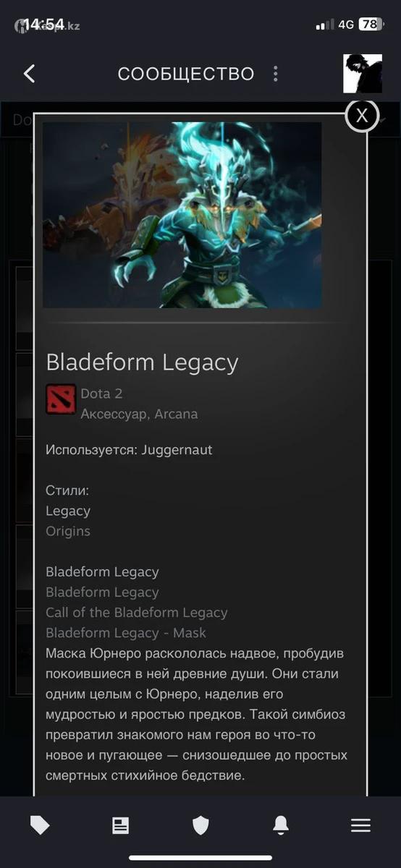
Task: Open the hamburger menu tab
Action: (360, 825)
